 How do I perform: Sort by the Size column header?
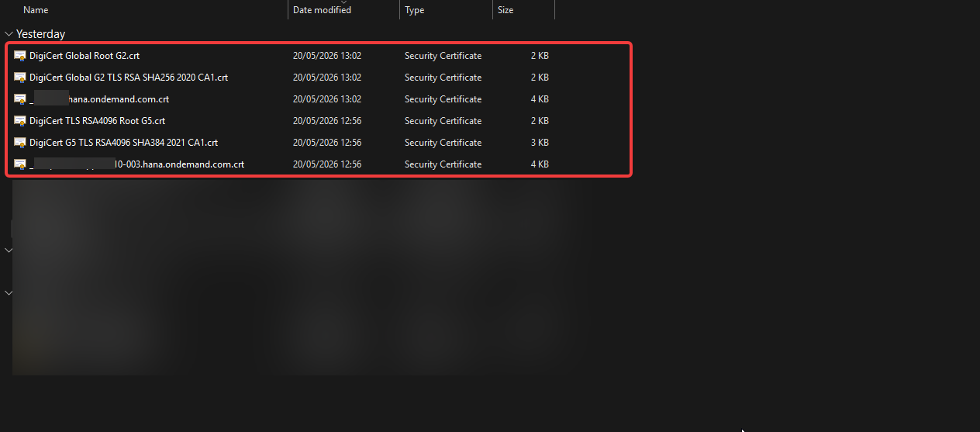click(x=506, y=10)
